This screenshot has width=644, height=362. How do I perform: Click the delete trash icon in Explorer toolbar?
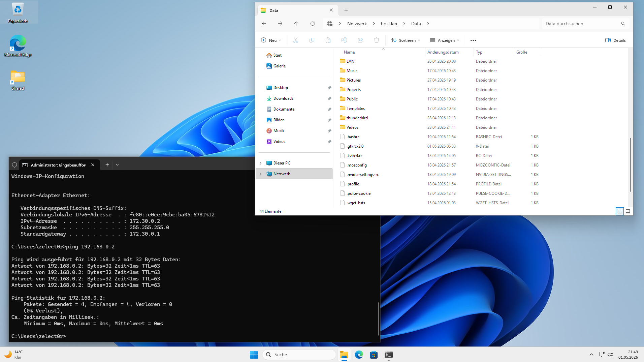pos(377,40)
